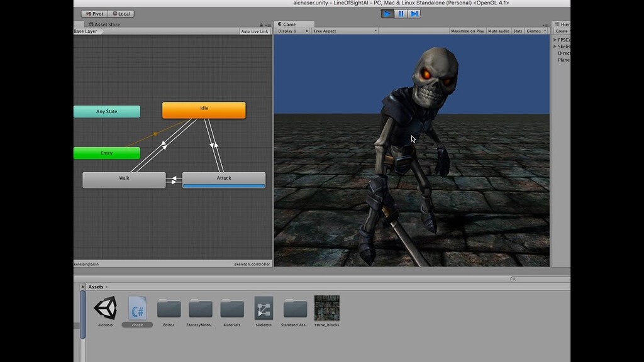Image resolution: width=644 pixels, height=362 pixels.
Task: Select the stone_blocks texture thumbnail
Action: [x=326, y=308]
